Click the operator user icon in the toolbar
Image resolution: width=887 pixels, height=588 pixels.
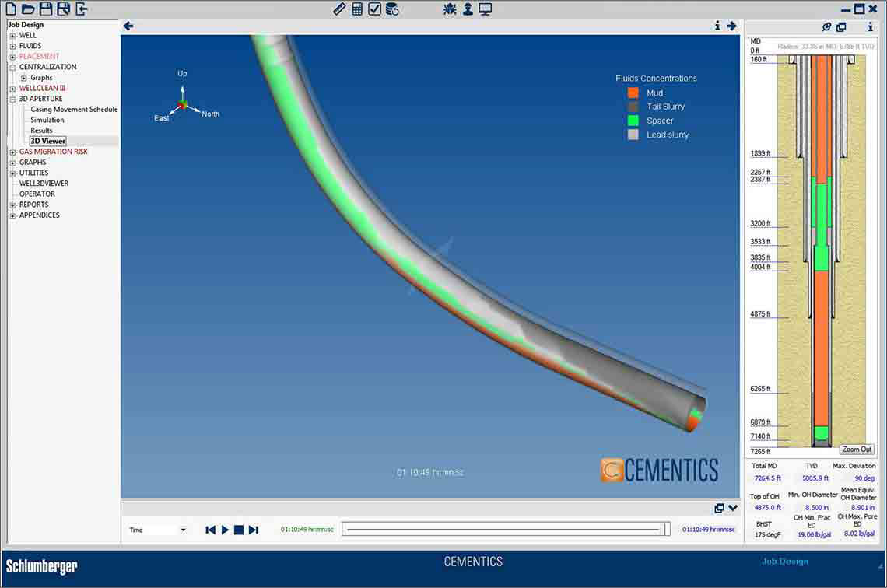pyautogui.click(x=466, y=9)
